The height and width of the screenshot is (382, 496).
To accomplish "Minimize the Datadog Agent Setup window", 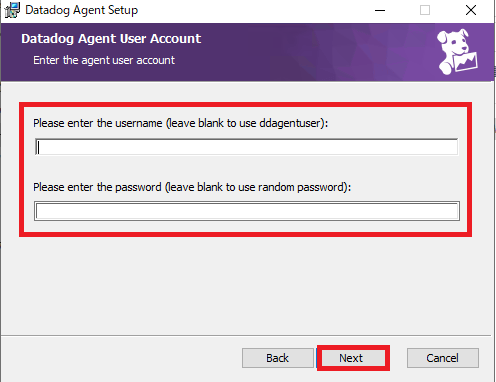I will 380,10.
